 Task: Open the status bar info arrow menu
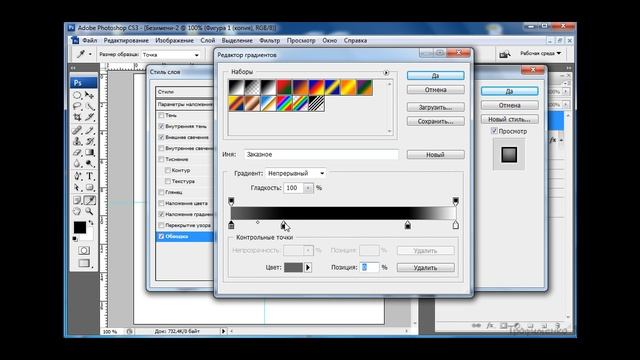[x=223, y=331]
